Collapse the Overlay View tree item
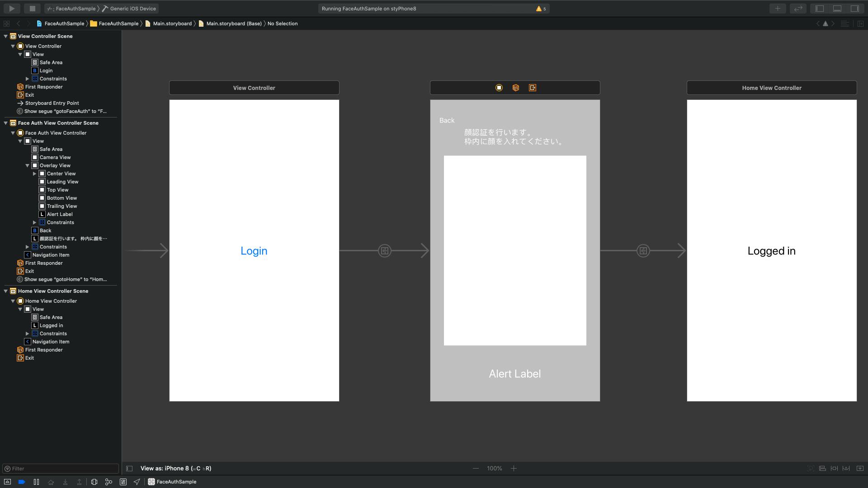Image resolution: width=868 pixels, height=488 pixels. click(x=27, y=165)
